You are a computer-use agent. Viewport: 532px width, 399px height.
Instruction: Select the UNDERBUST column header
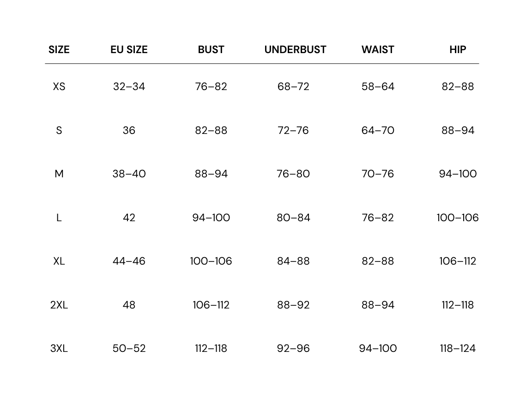(x=295, y=49)
